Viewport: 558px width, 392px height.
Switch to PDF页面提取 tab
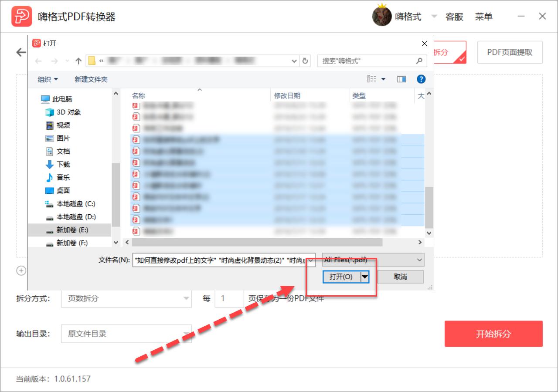(x=510, y=52)
